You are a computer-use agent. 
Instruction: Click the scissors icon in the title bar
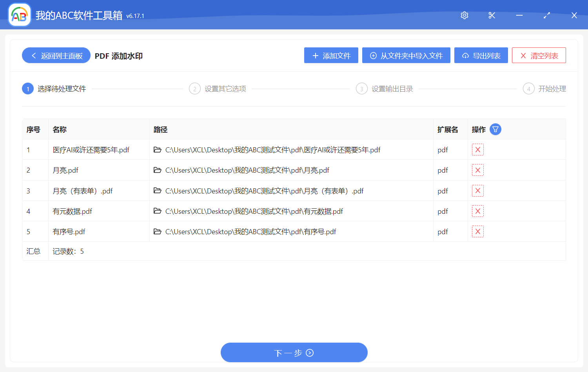pos(492,15)
